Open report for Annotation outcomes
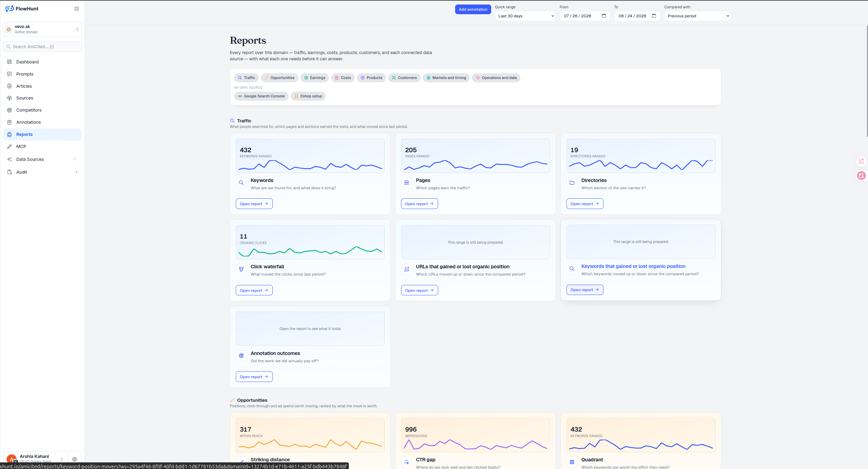Image resolution: width=868 pixels, height=469 pixels. (254, 377)
